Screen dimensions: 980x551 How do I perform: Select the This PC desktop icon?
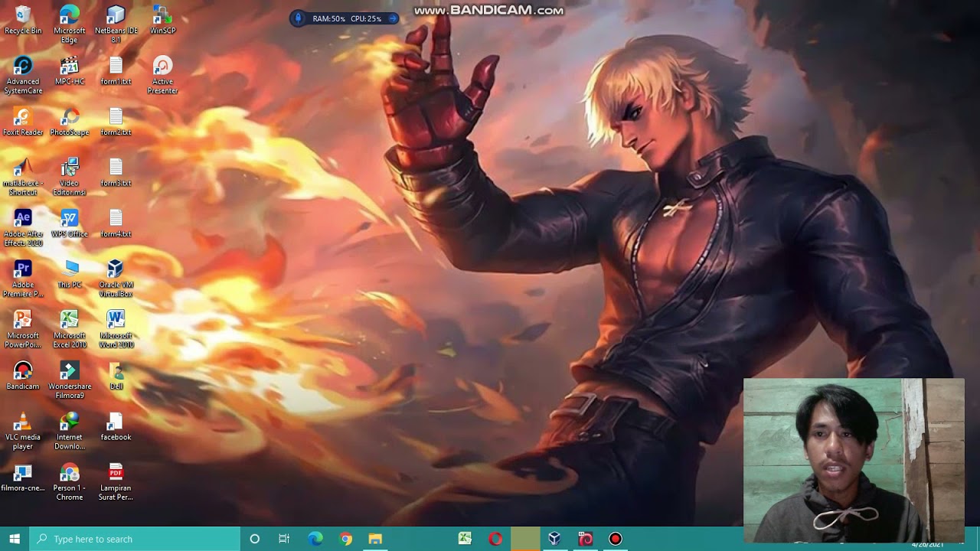(x=70, y=275)
